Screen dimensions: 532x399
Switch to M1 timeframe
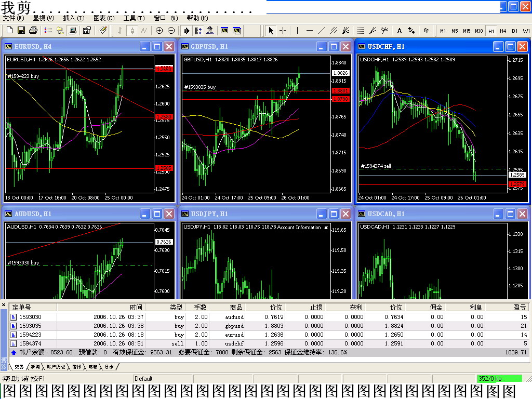[x=443, y=31]
